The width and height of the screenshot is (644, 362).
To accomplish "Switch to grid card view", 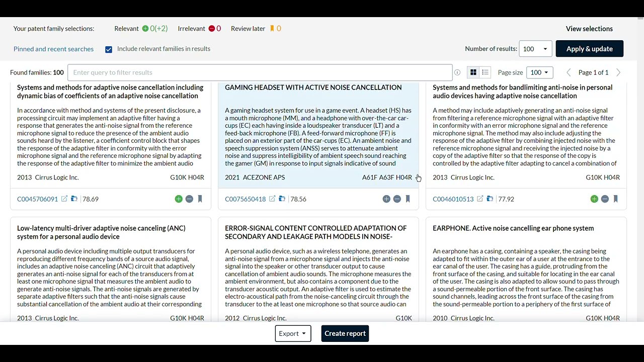I will pyautogui.click(x=473, y=72).
